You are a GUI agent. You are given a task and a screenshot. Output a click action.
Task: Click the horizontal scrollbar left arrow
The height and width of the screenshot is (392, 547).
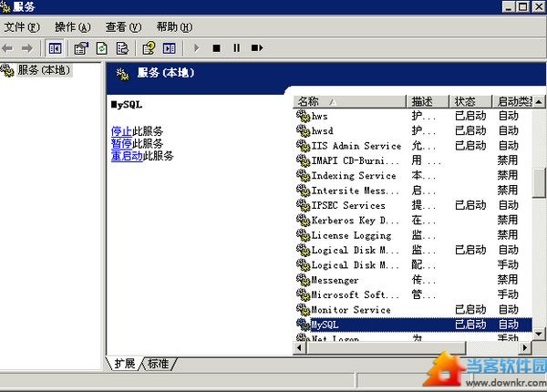point(299,347)
